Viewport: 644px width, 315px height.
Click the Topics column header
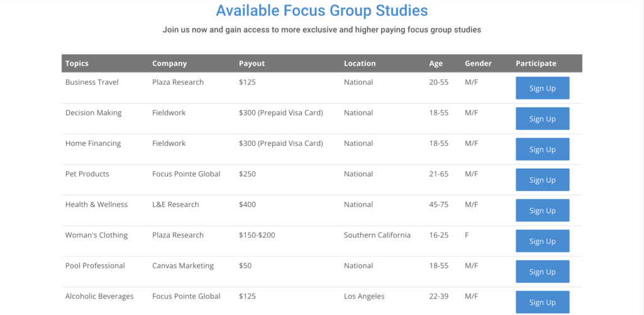pyautogui.click(x=77, y=64)
